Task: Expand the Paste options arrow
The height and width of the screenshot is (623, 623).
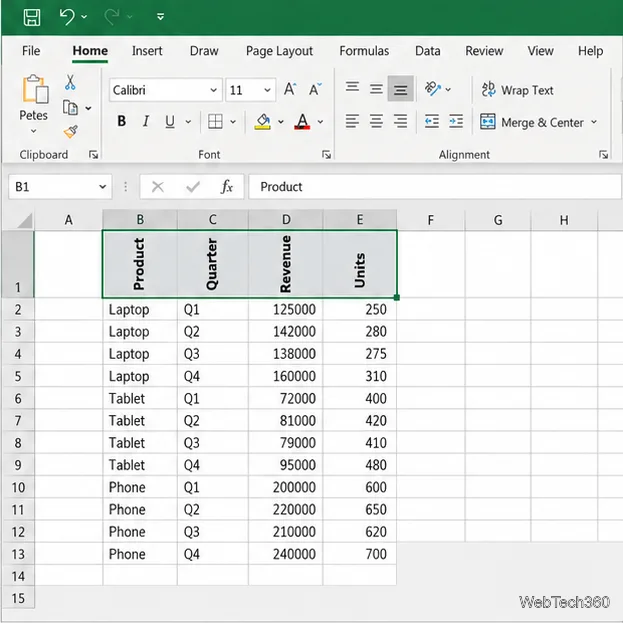Action: (x=34, y=131)
